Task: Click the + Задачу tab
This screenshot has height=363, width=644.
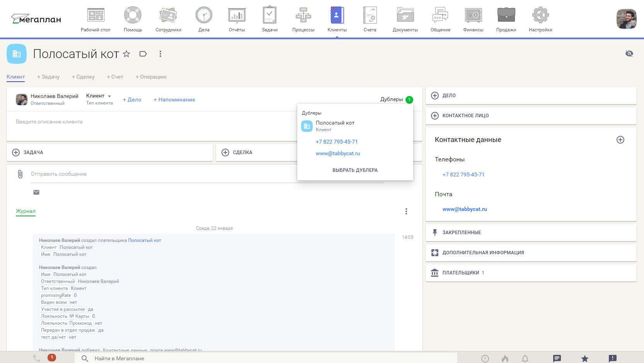Action: click(x=48, y=77)
